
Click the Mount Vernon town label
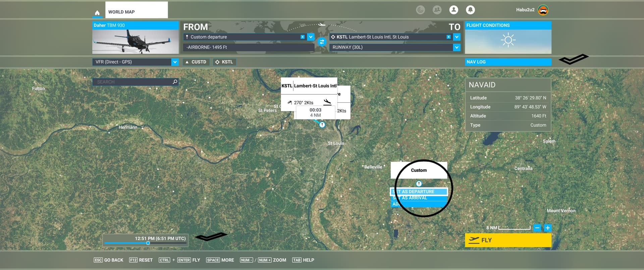[x=561, y=211]
